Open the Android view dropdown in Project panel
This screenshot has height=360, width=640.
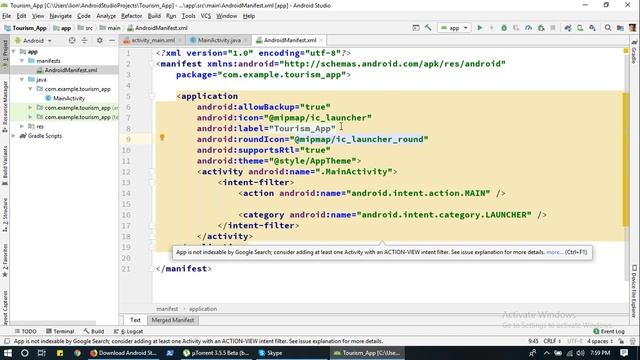(33, 40)
